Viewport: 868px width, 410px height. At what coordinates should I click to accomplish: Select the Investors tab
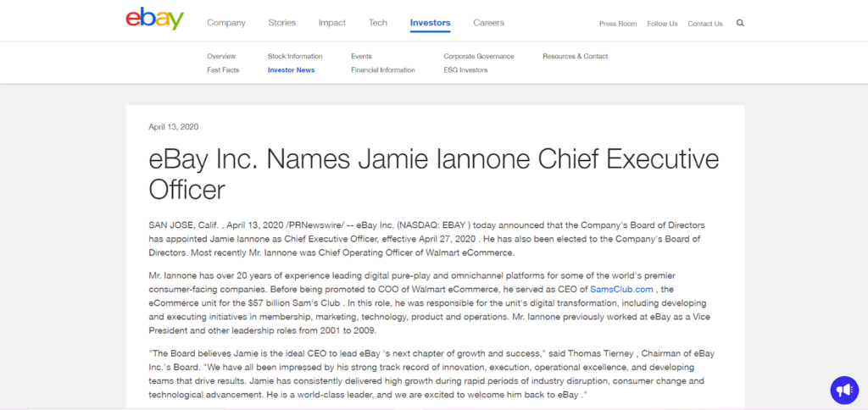coord(430,23)
